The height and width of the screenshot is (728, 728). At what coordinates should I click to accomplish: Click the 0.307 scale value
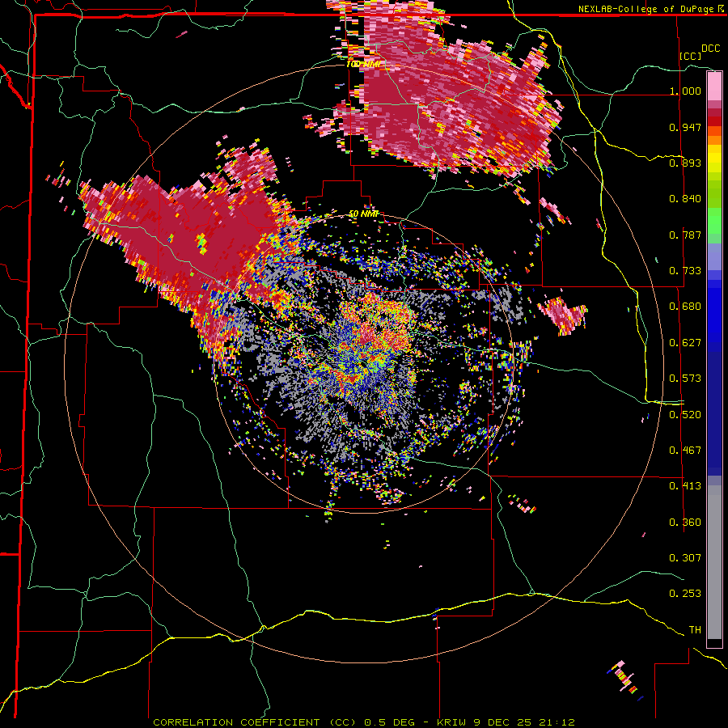click(x=685, y=557)
